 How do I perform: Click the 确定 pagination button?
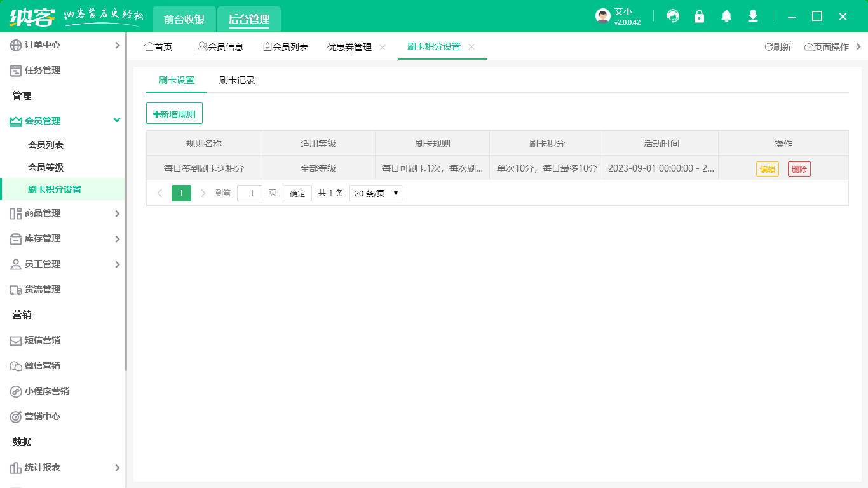[x=297, y=193]
